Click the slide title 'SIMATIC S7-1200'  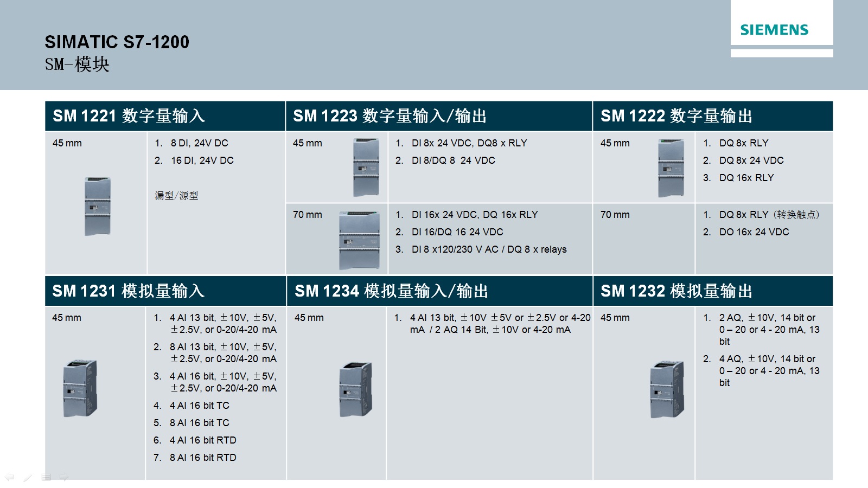coord(117,42)
